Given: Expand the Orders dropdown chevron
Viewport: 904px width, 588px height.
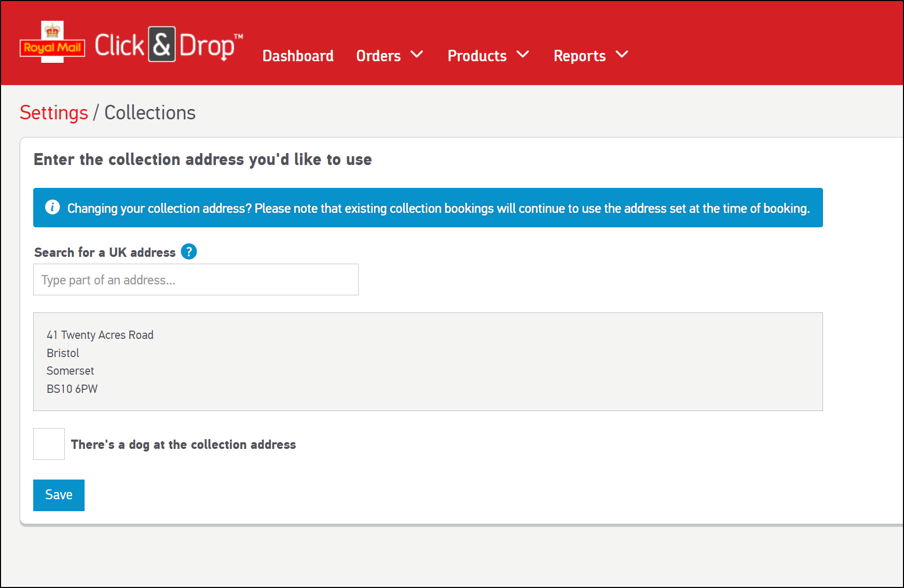Looking at the screenshot, I should [417, 54].
